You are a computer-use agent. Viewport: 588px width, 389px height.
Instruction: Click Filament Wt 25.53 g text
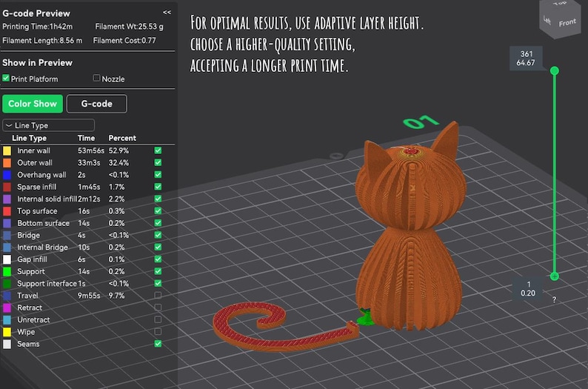click(129, 27)
